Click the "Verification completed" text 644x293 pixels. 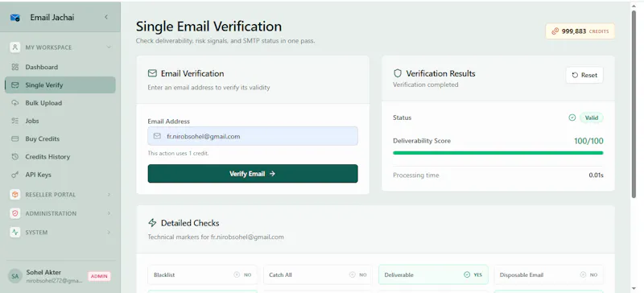pyautogui.click(x=426, y=85)
